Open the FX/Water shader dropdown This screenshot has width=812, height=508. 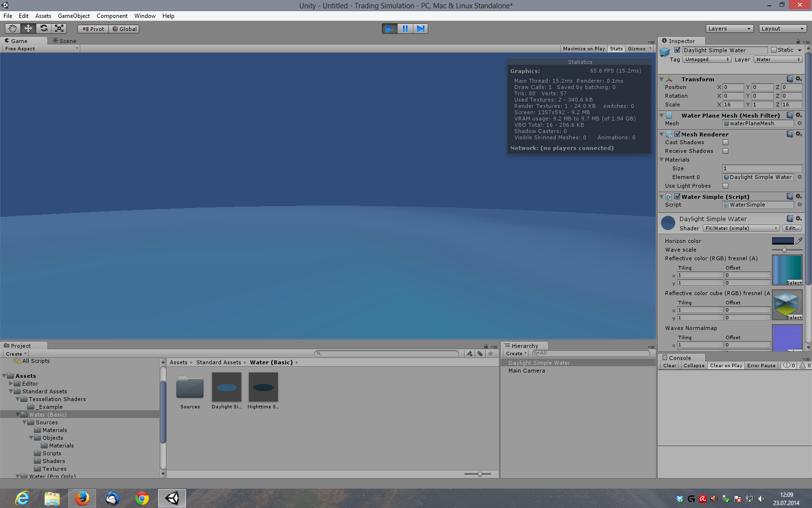click(x=740, y=227)
